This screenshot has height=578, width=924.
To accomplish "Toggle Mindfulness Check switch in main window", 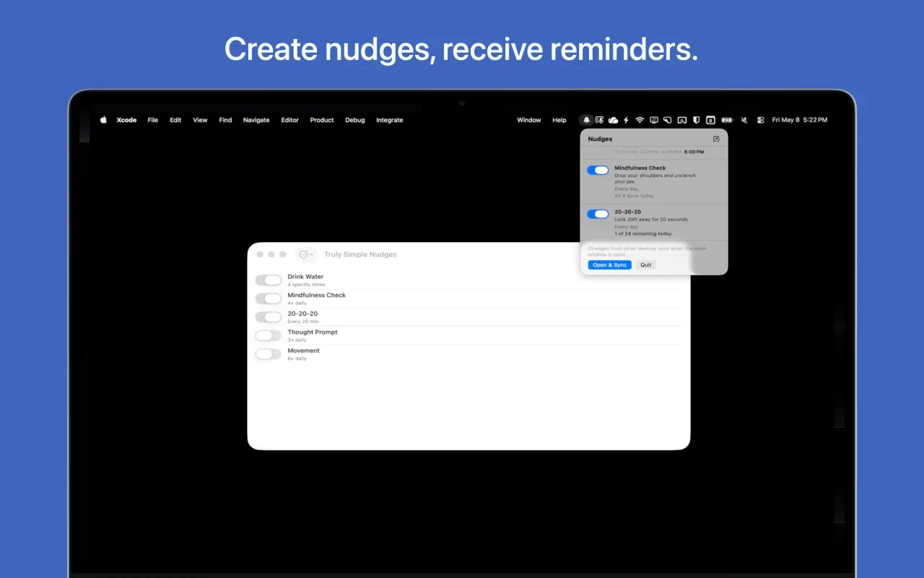I will 269,298.
